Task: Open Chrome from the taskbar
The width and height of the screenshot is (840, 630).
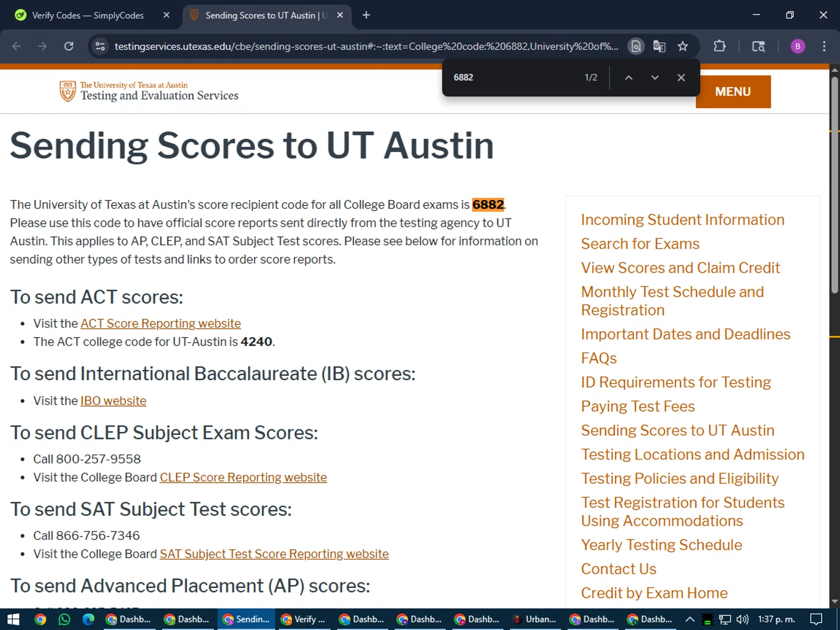Action: [40, 619]
